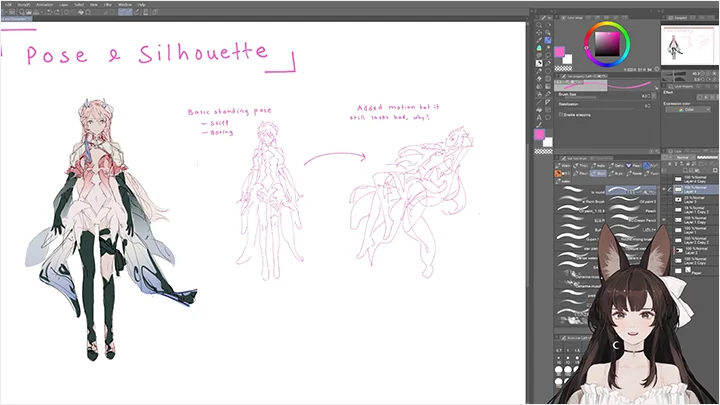Hide Layer 4 using its eye icon
This screenshot has width=720, height=405.
coord(664,189)
